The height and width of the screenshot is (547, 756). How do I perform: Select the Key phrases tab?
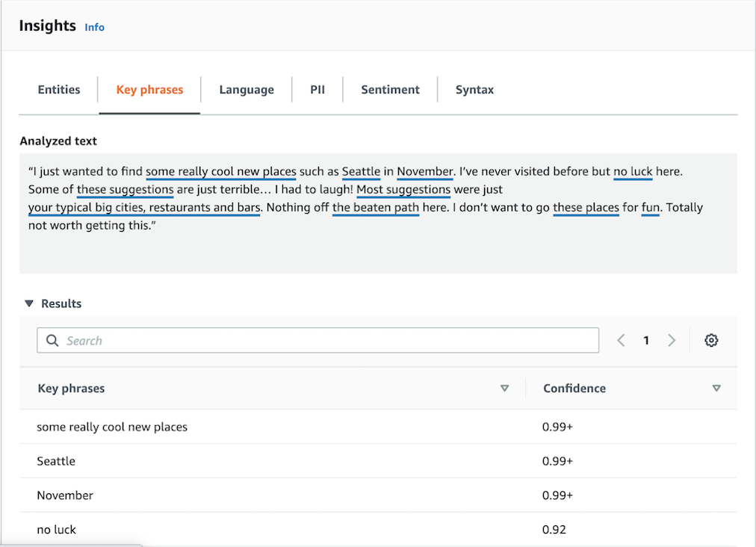(x=149, y=90)
